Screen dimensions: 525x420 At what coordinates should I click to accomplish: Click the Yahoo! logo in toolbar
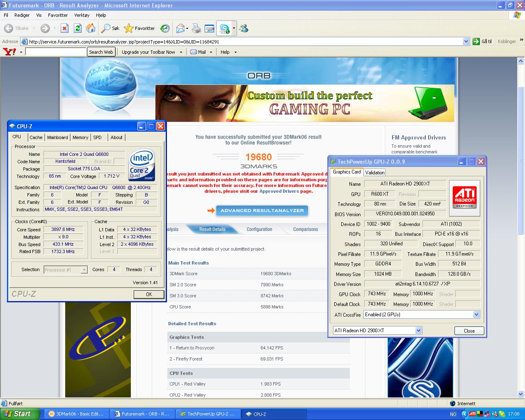coord(10,52)
